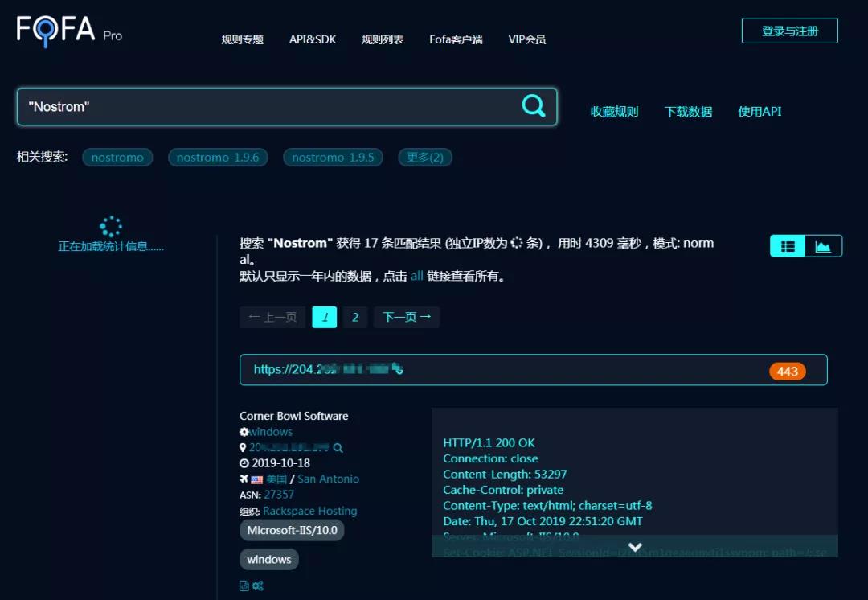Viewport: 868px width, 600px height.
Task: Click the 登录与注册 button
Action: point(790,31)
